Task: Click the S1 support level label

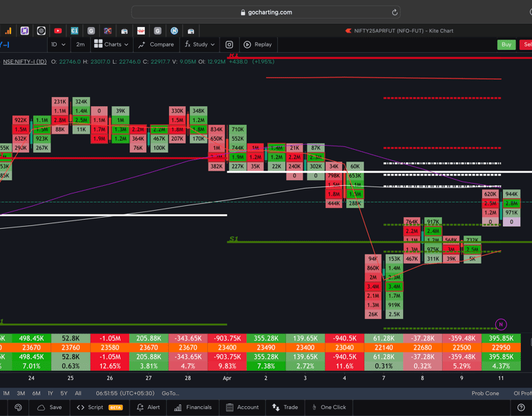Action: point(233,239)
